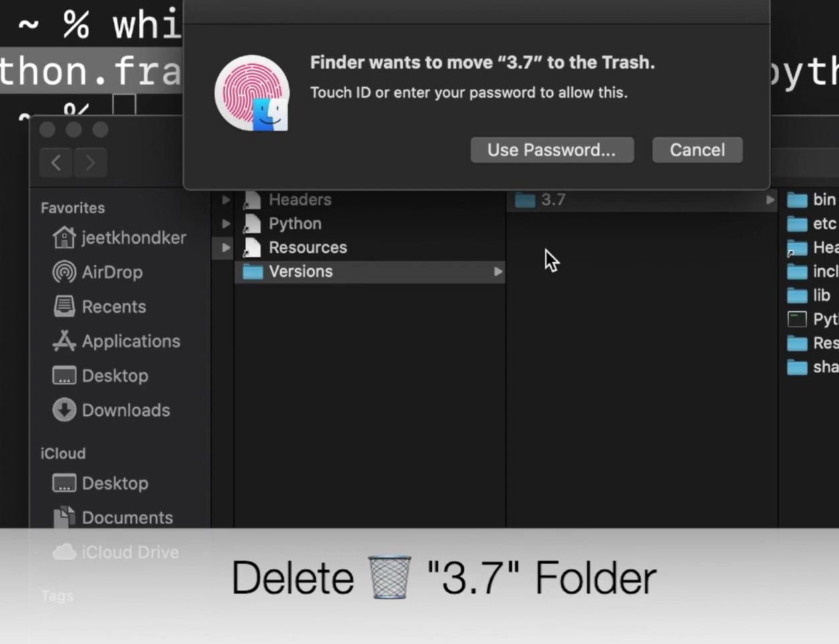Image resolution: width=839 pixels, height=644 pixels.
Task: Go forward in Finder window
Action: pos(90,162)
